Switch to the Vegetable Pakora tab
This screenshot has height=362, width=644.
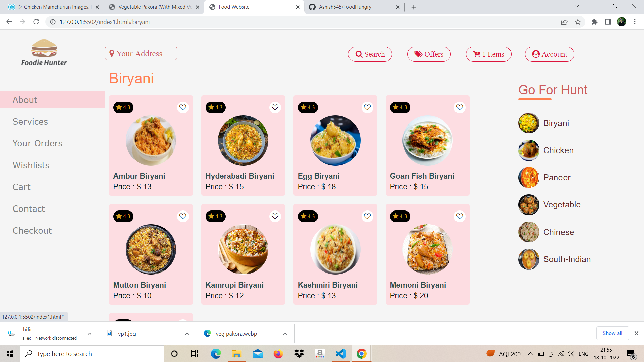(154, 7)
